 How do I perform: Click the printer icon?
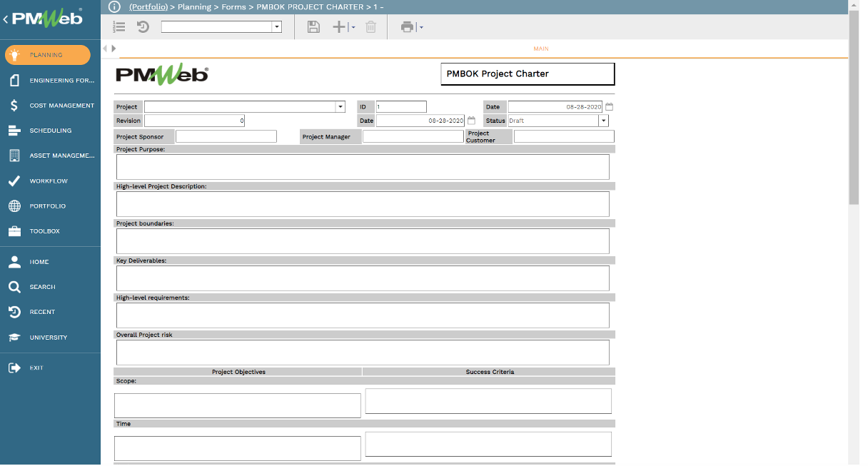[407, 27]
